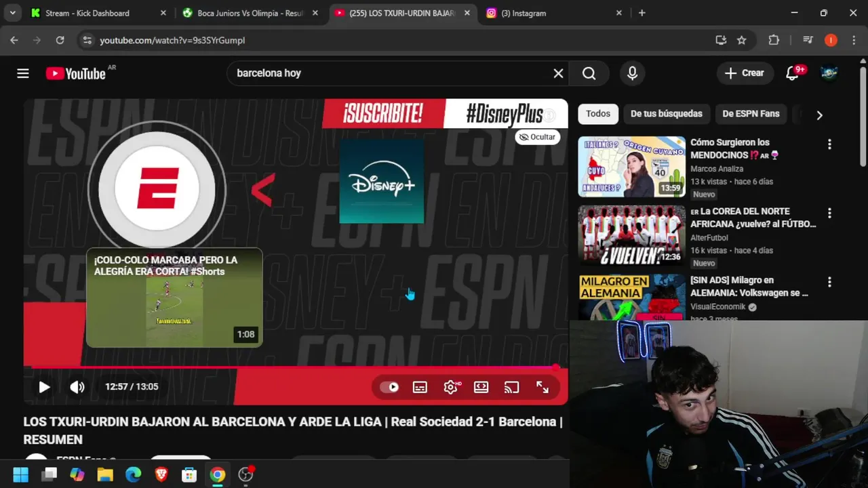Enter fullscreen mode
868x488 pixels.
point(542,387)
